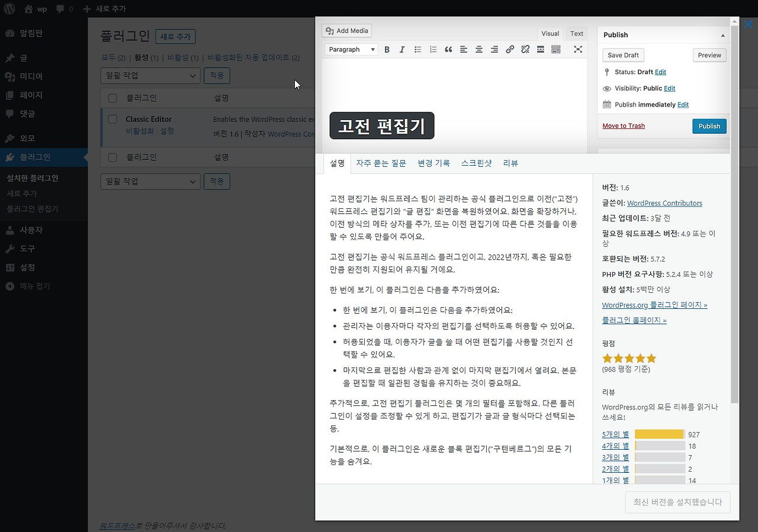Click the toolbar toggle keyboard icon in banner
The image size is (758, 532).
(x=556, y=50)
